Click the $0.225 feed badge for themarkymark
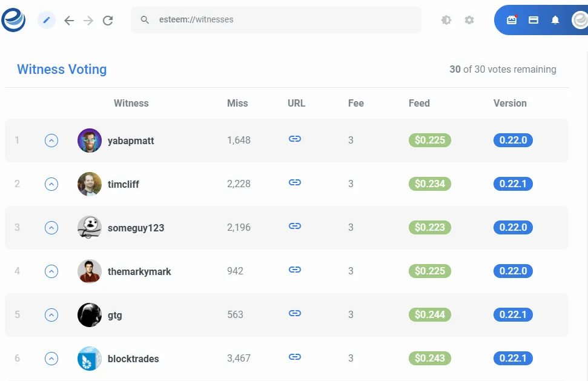This screenshot has width=588, height=381. [430, 271]
